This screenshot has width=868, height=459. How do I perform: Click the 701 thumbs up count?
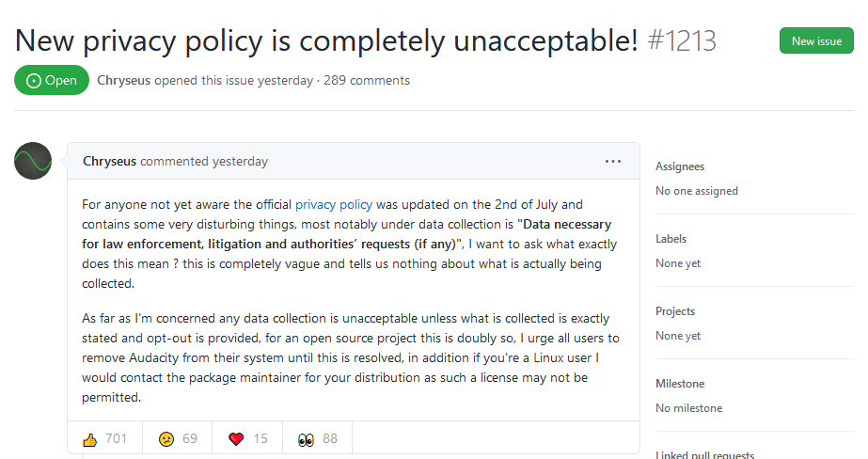point(117,439)
